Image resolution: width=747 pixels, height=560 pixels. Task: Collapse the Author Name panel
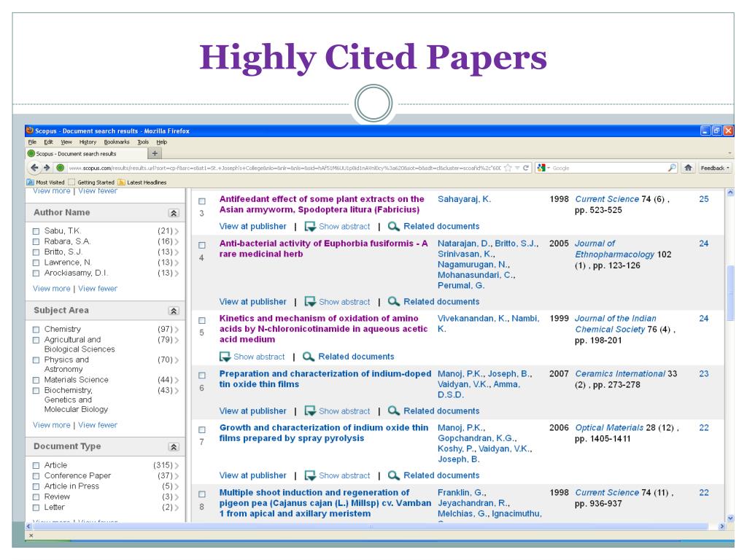(x=174, y=213)
